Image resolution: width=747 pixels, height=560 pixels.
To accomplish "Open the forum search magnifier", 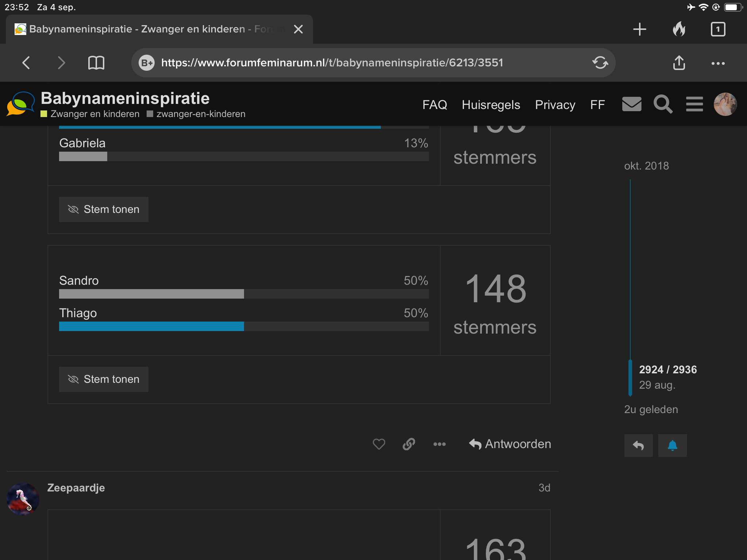I will [663, 104].
